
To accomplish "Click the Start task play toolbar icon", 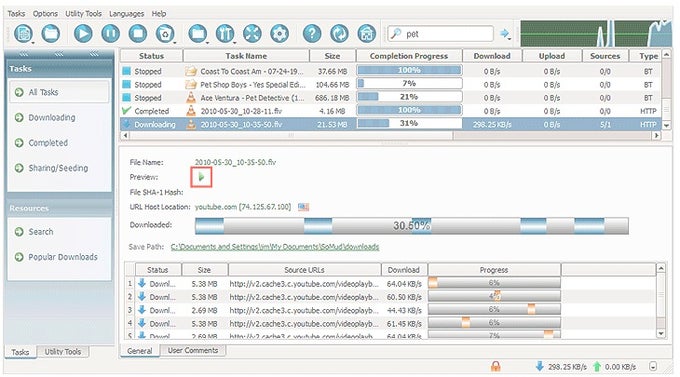I will [83, 33].
